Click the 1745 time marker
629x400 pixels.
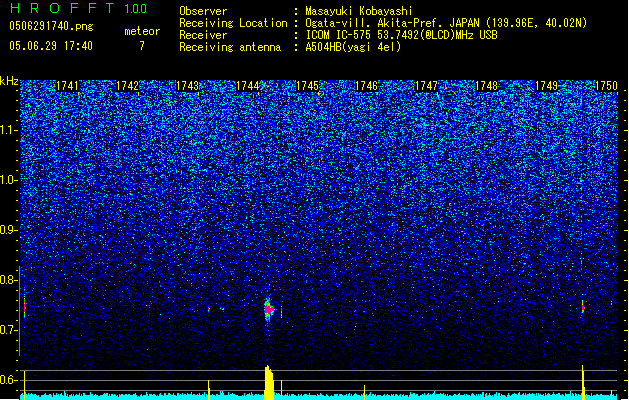coord(307,86)
